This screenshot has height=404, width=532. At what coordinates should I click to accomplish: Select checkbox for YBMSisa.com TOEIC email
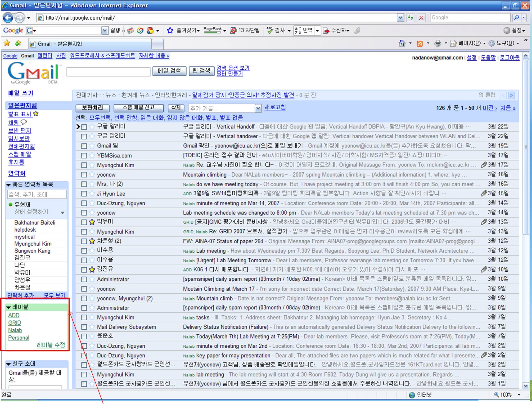[84, 156]
